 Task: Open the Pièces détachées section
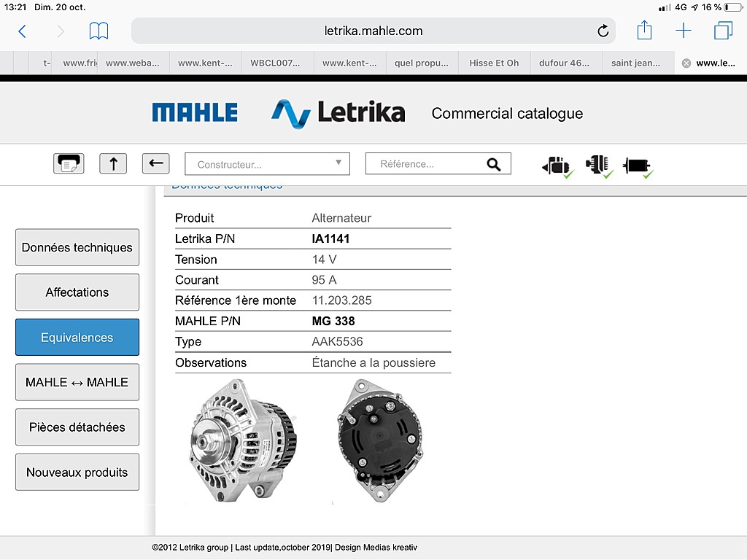(x=77, y=427)
